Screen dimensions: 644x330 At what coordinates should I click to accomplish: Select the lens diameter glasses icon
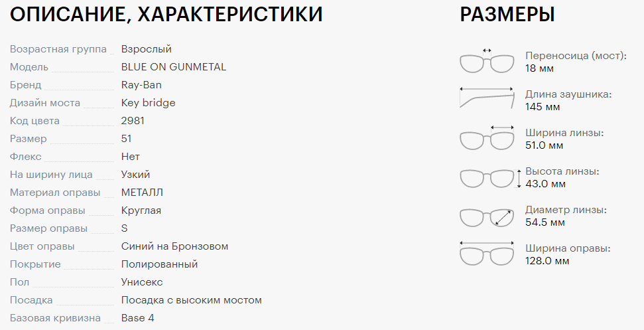coord(487,217)
